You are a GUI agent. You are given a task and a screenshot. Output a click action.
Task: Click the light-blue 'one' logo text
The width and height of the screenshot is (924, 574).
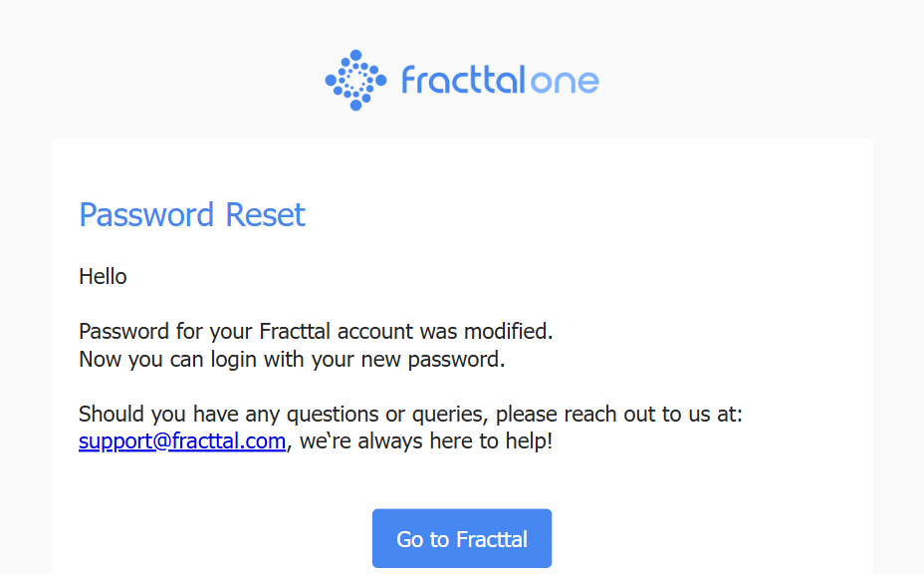click(565, 83)
